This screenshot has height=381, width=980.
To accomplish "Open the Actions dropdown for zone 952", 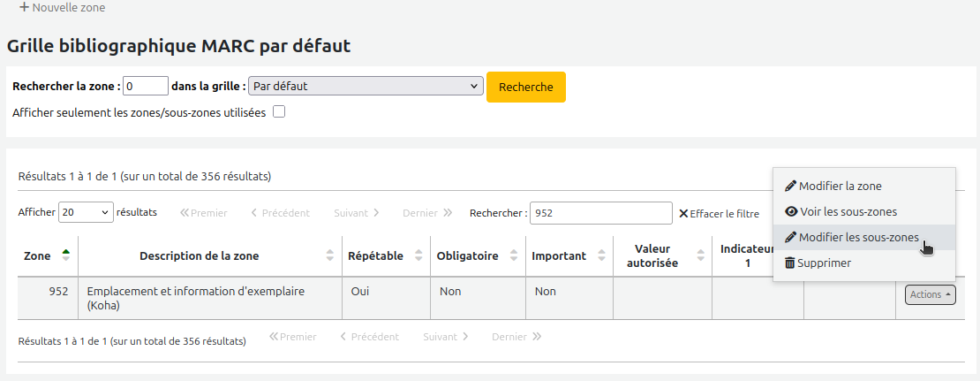I will (930, 294).
